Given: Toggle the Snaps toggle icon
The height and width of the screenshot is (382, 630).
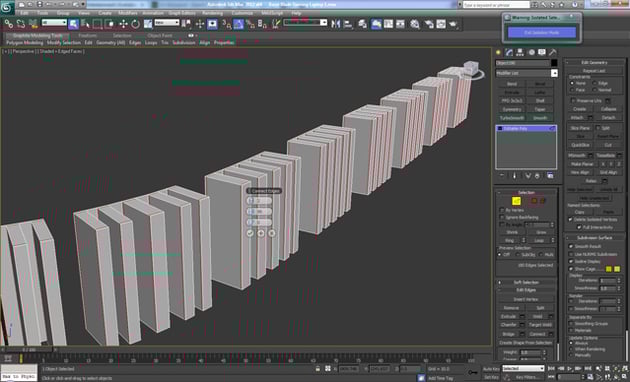Looking at the screenshot, I should pos(227,24).
